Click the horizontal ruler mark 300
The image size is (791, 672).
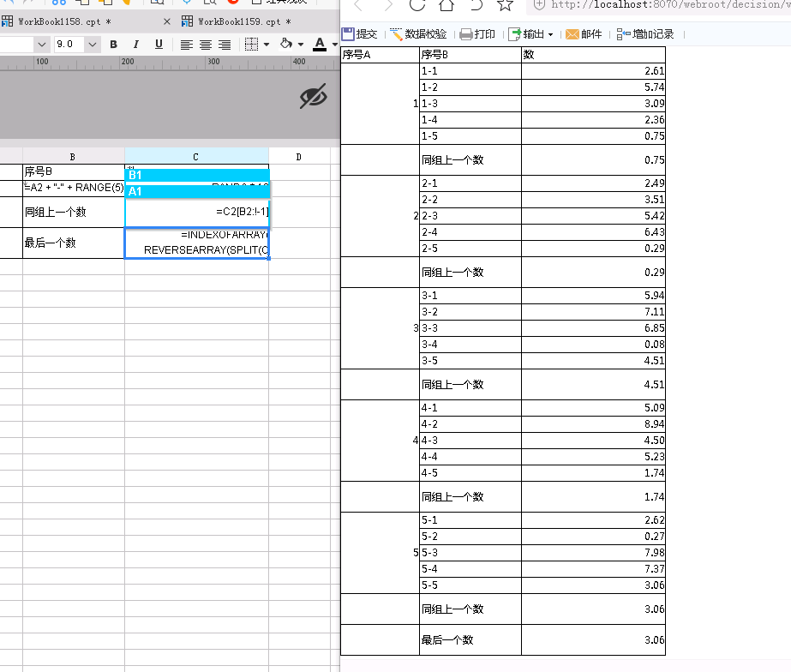[213, 62]
